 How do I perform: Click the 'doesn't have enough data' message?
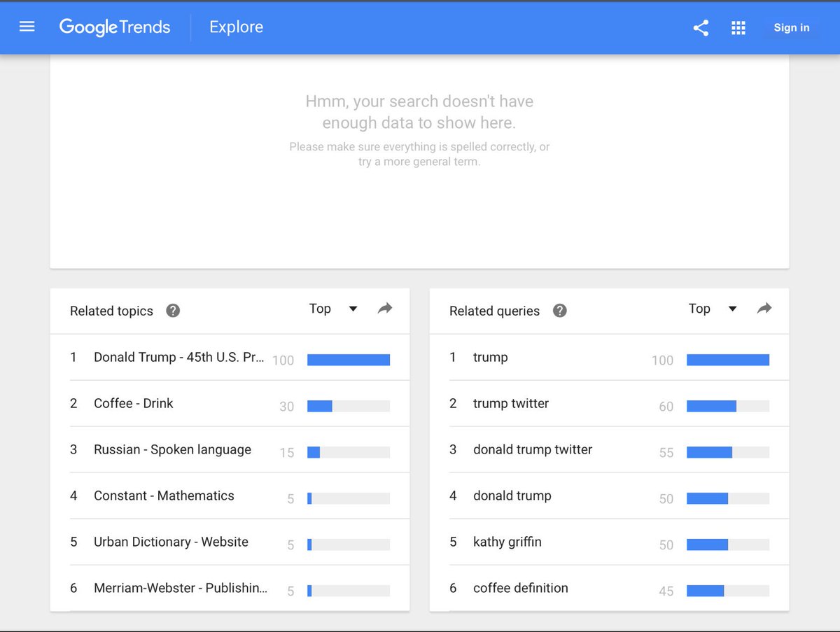tap(419, 112)
